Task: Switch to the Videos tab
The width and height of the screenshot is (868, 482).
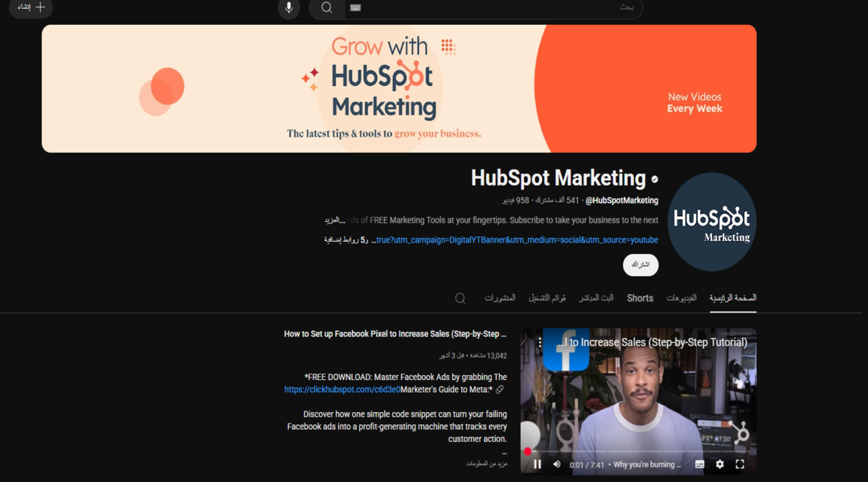Action: [x=682, y=298]
